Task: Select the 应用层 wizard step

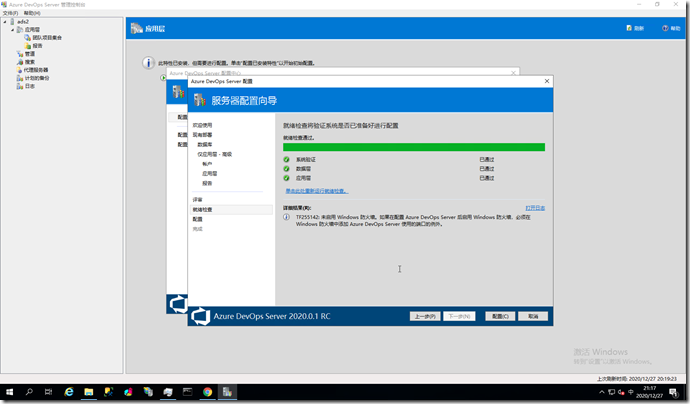Action: pos(209,173)
